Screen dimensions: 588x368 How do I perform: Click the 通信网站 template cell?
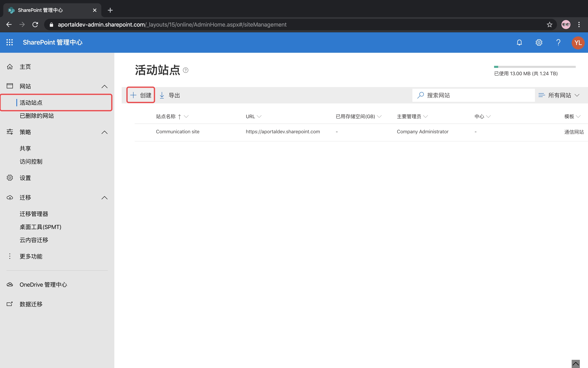coord(574,132)
